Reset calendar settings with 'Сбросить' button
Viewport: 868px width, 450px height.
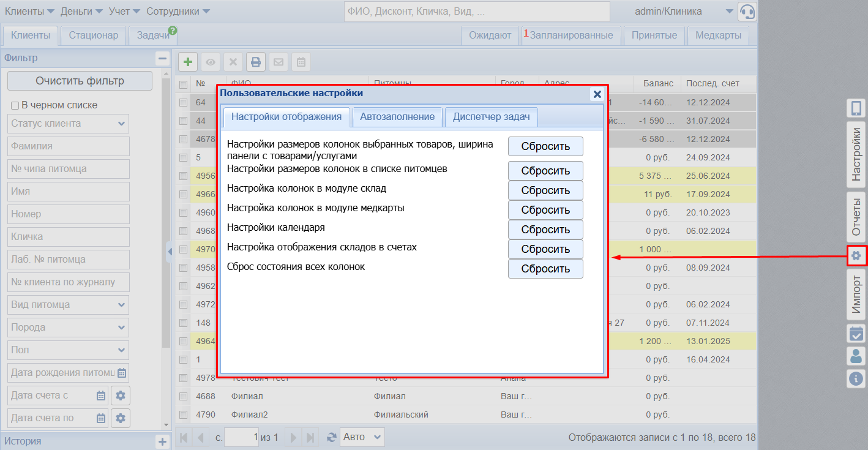coord(545,230)
